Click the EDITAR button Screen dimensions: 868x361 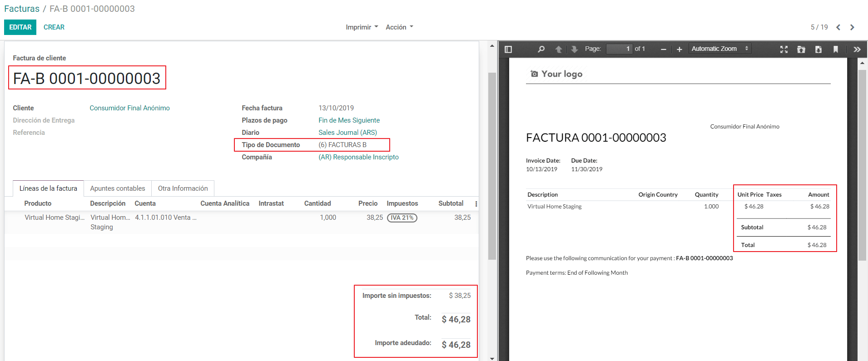pos(20,27)
